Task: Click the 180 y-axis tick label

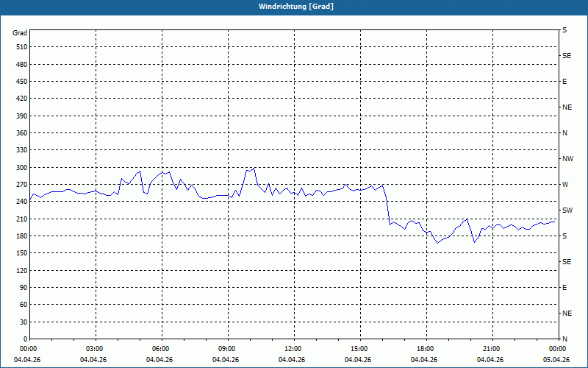Action: point(22,236)
